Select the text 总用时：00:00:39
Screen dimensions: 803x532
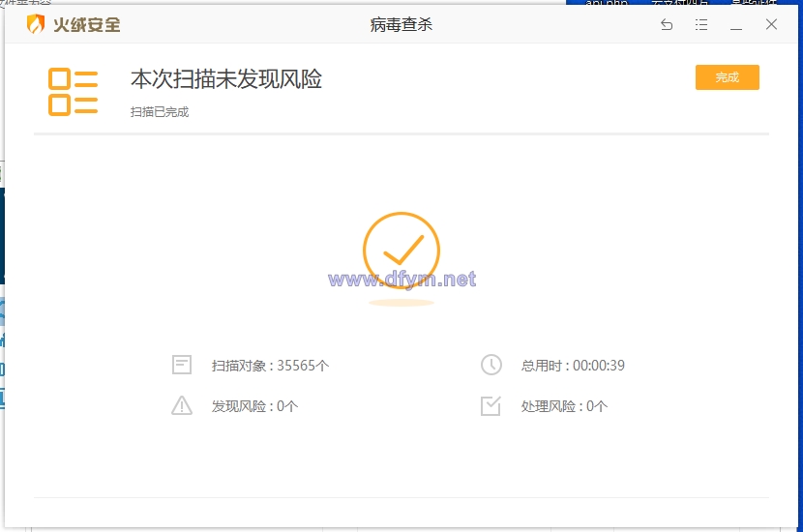[573, 366]
